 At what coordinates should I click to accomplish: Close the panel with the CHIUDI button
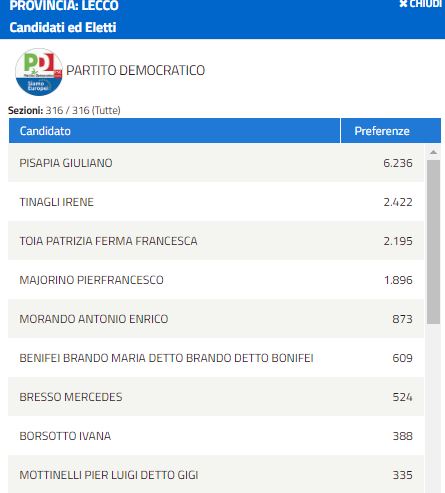pos(422,4)
